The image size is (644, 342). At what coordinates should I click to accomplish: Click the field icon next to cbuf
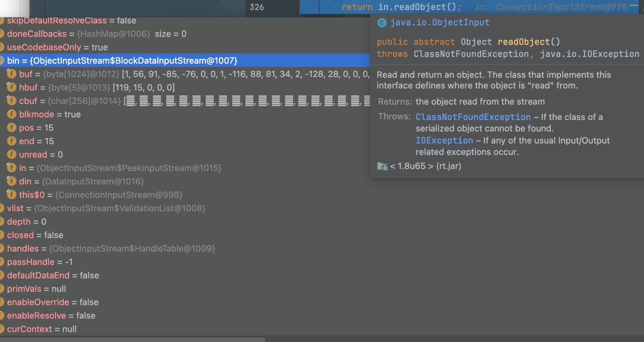[12, 101]
